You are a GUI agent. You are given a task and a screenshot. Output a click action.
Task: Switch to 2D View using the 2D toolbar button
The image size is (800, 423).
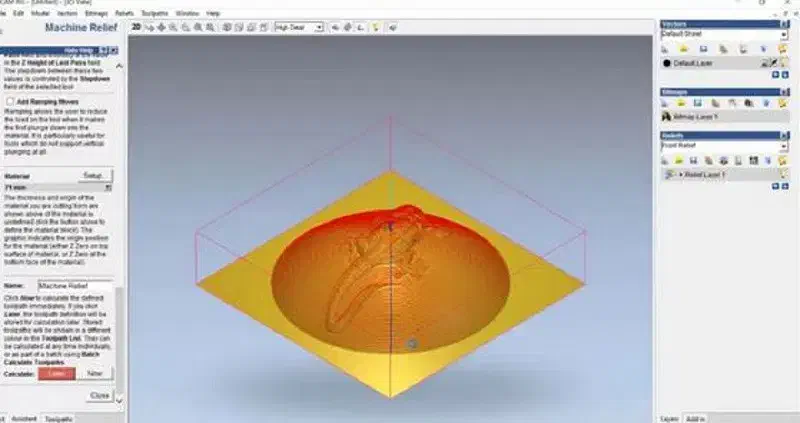point(136,27)
